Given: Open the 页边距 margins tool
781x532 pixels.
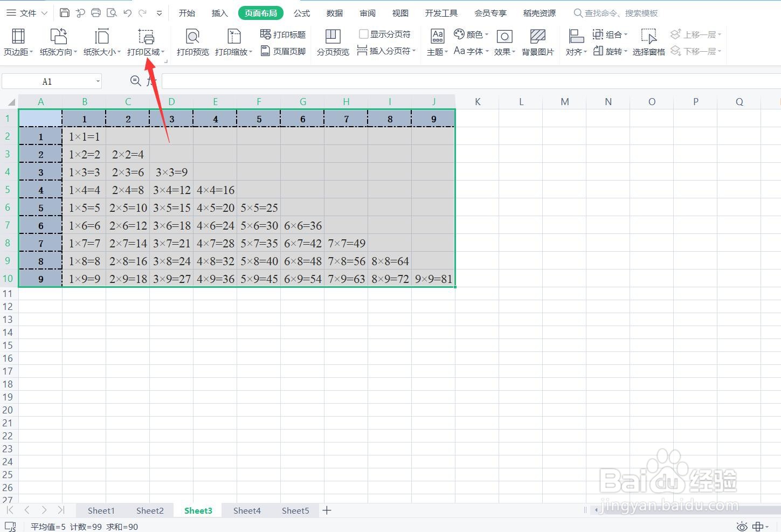Looking at the screenshot, I should [18, 43].
